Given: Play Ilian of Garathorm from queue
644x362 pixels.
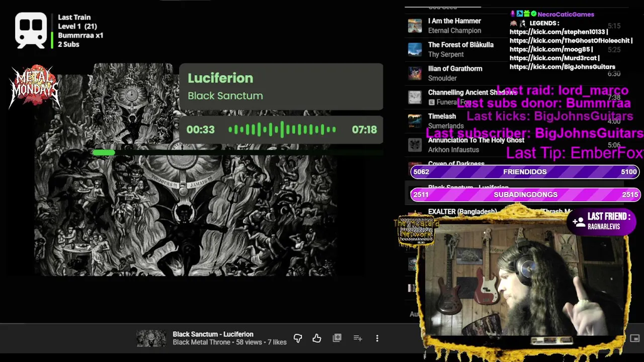Looking at the screenshot, I should click(455, 68).
